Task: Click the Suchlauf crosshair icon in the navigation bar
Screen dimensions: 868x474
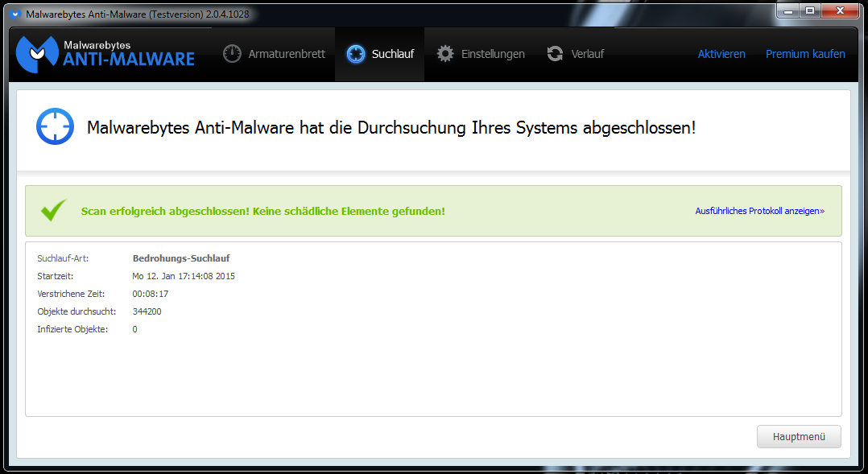Action: point(355,54)
